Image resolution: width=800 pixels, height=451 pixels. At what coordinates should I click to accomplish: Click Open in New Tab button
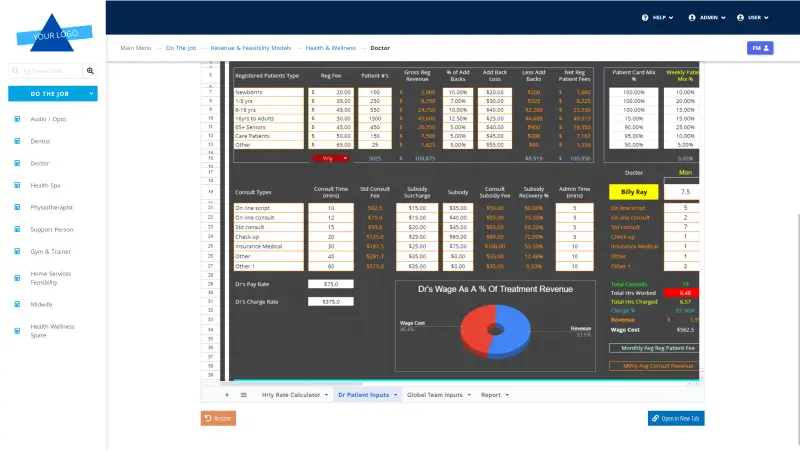pyautogui.click(x=676, y=418)
